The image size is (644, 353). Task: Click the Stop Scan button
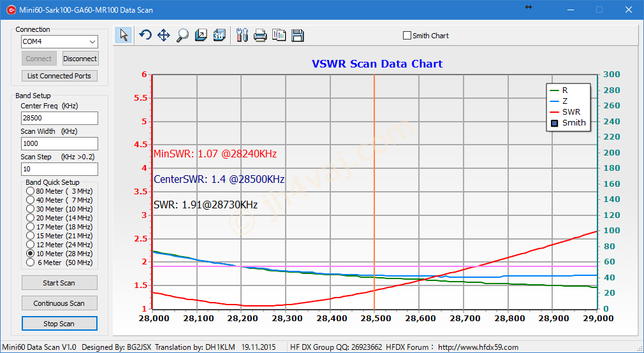coord(59,324)
